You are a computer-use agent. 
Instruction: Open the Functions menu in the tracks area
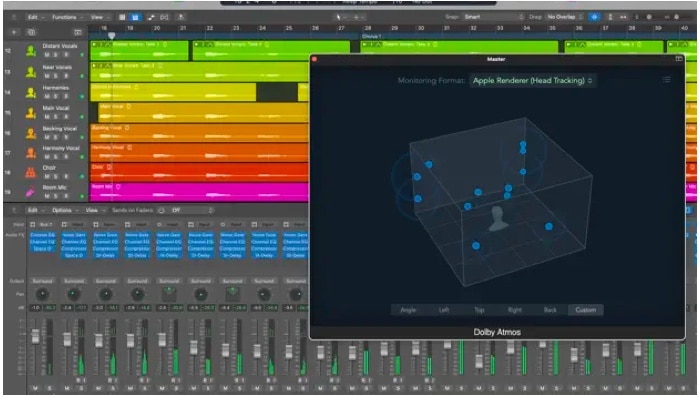(x=67, y=17)
